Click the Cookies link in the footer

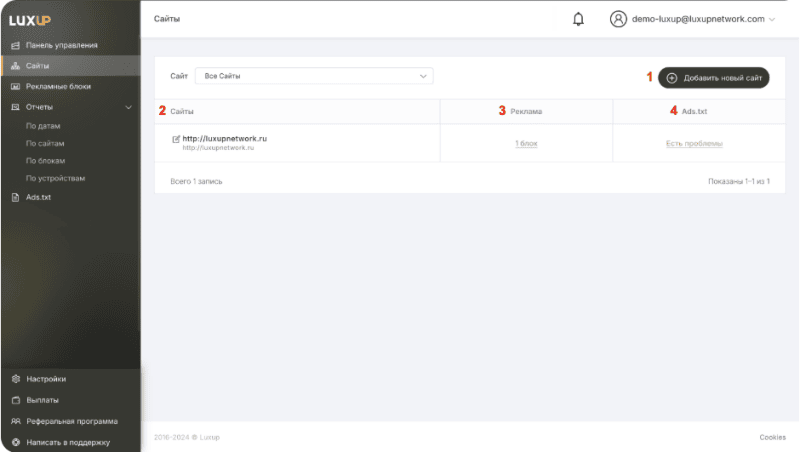pos(772,438)
